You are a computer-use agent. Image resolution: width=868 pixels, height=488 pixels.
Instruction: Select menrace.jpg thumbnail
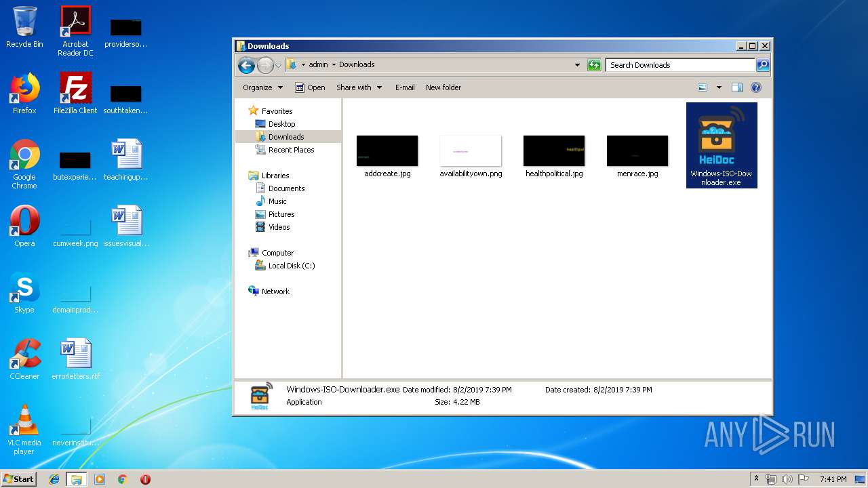[x=637, y=156]
